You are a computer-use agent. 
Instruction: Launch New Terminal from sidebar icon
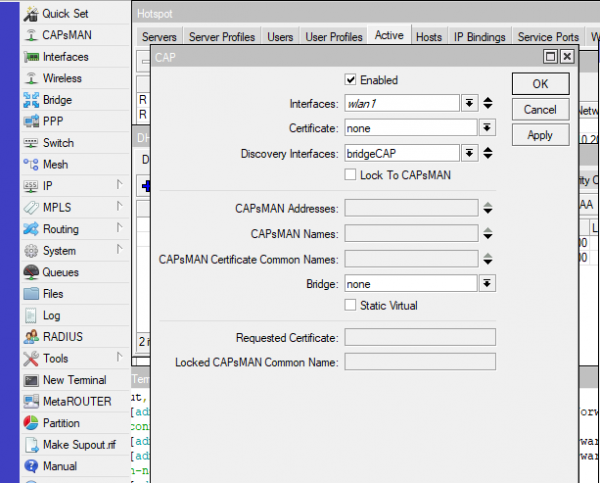click(x=29, y=380)
